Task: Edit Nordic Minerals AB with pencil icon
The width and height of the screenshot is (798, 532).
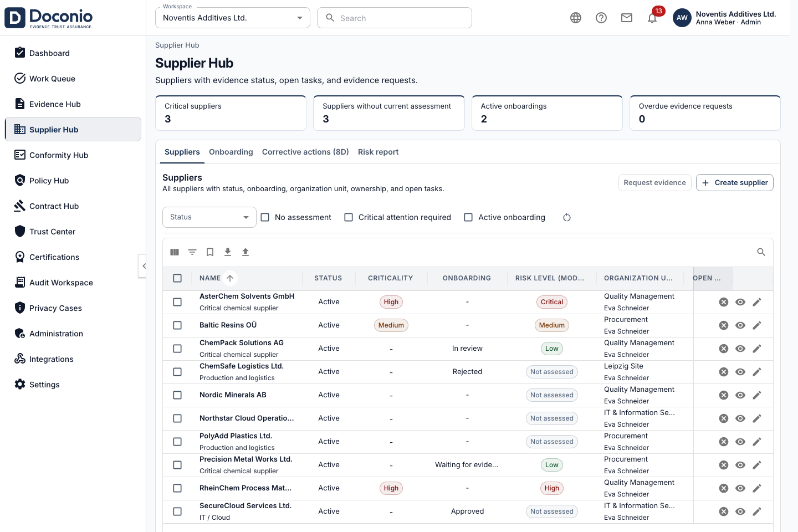Action: click(757, 395)
